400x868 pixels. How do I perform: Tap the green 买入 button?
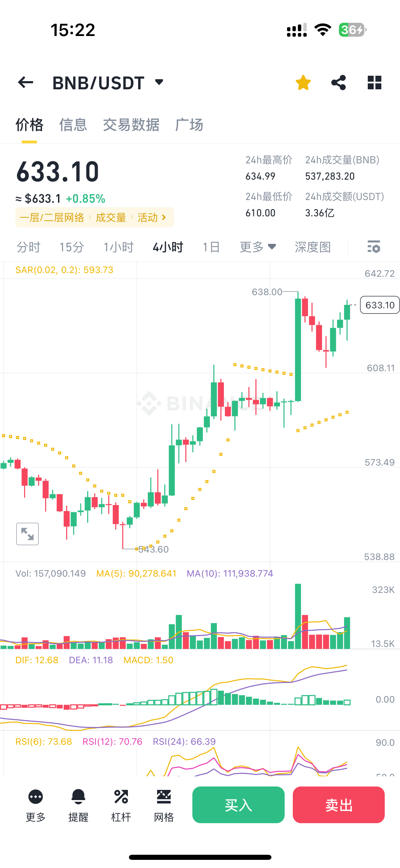[238, 804]
